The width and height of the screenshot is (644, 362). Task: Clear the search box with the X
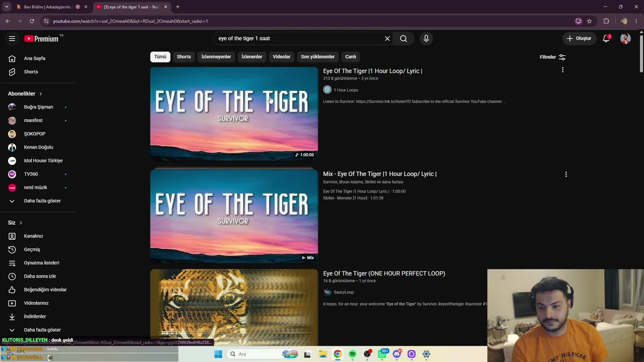[x=387, y=39]
